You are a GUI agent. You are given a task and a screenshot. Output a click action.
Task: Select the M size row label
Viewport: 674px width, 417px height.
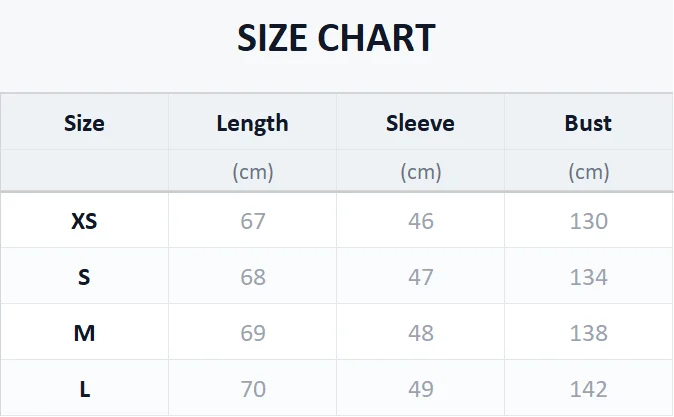tap(84, 333)
